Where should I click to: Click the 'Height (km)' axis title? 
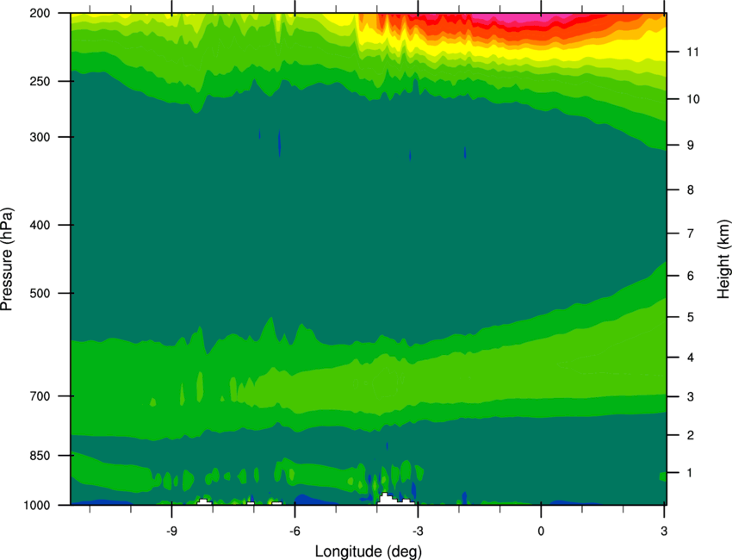click(723, 259)
